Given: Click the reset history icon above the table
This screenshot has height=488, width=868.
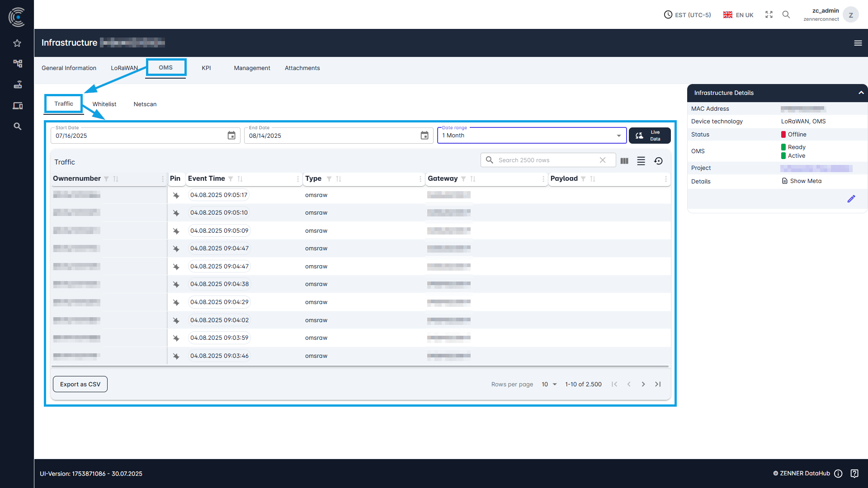Looking at the screenshot, I should click(x=659, y=160).
